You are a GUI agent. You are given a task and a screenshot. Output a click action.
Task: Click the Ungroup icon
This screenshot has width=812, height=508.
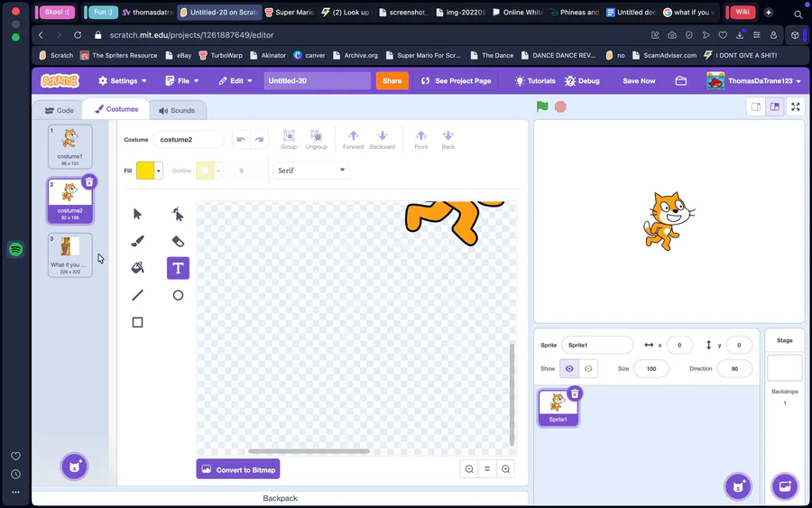316,139
